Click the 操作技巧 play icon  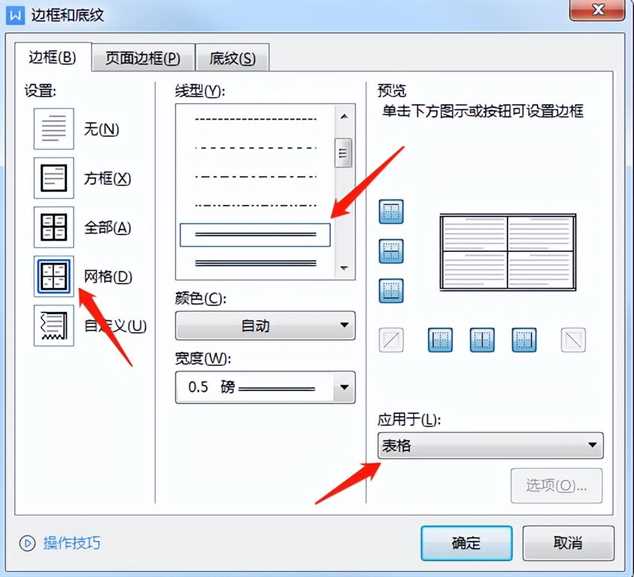pos(27,543)
